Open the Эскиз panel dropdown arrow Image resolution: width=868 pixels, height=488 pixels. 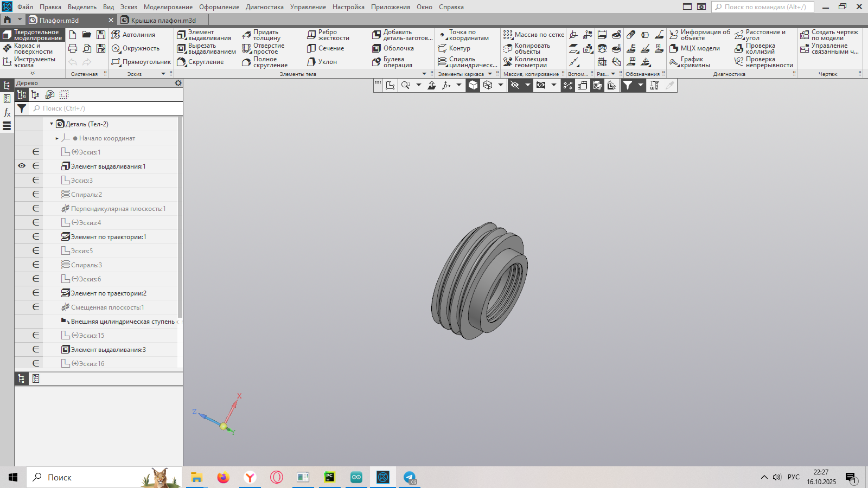[x=163, y=74]
